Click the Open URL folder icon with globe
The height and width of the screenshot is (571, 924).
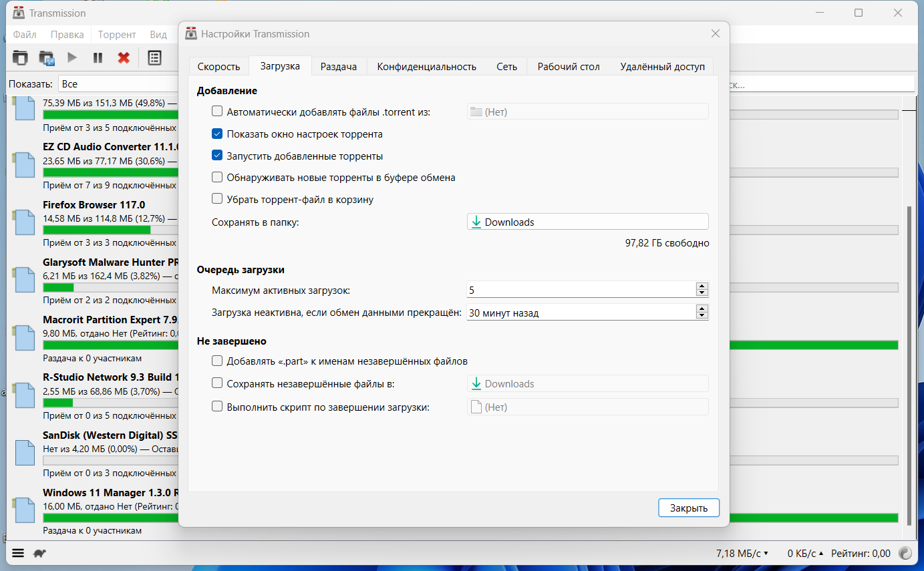pos(47,57)
